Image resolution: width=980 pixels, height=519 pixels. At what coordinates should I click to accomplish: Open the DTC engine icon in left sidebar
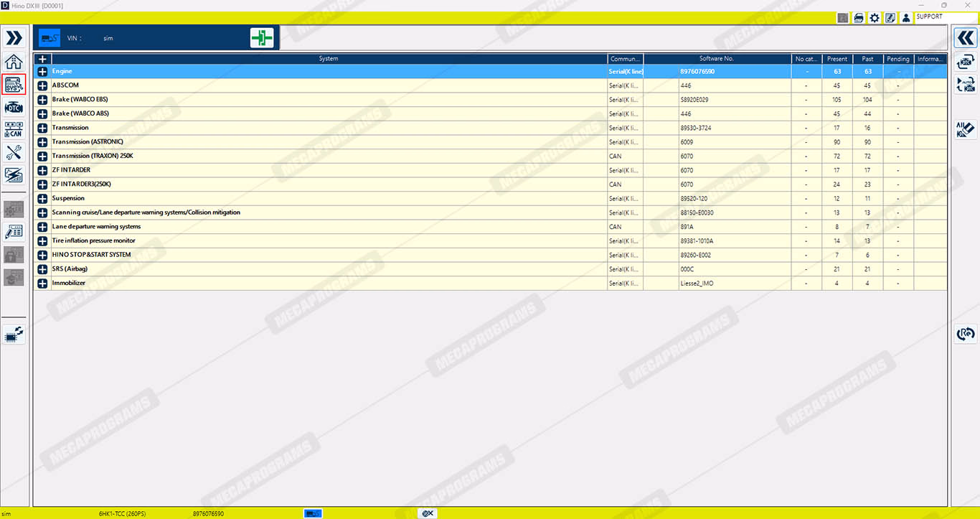[14, 108]
